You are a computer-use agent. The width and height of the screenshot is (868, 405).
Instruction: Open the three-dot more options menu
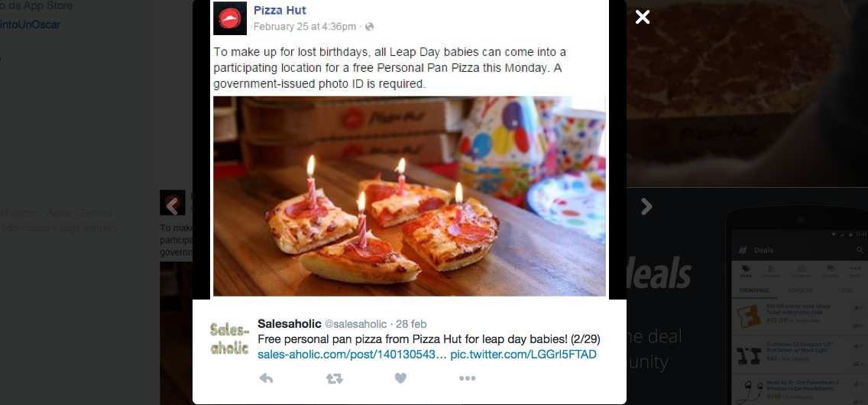click(x=467, y=378)
